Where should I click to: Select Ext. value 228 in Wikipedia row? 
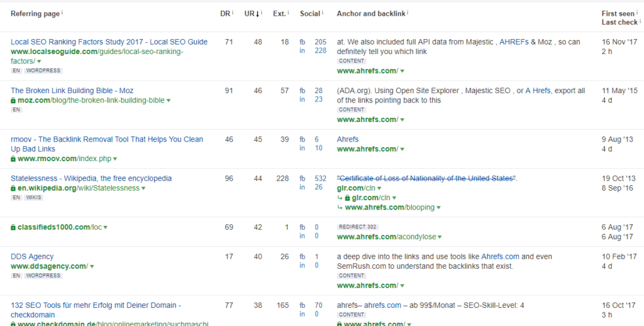[x=282, y=178]
